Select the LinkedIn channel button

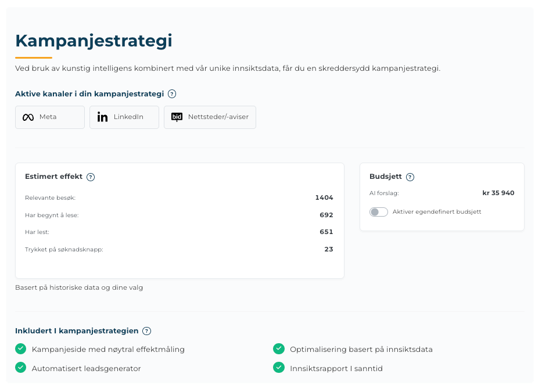124,117
